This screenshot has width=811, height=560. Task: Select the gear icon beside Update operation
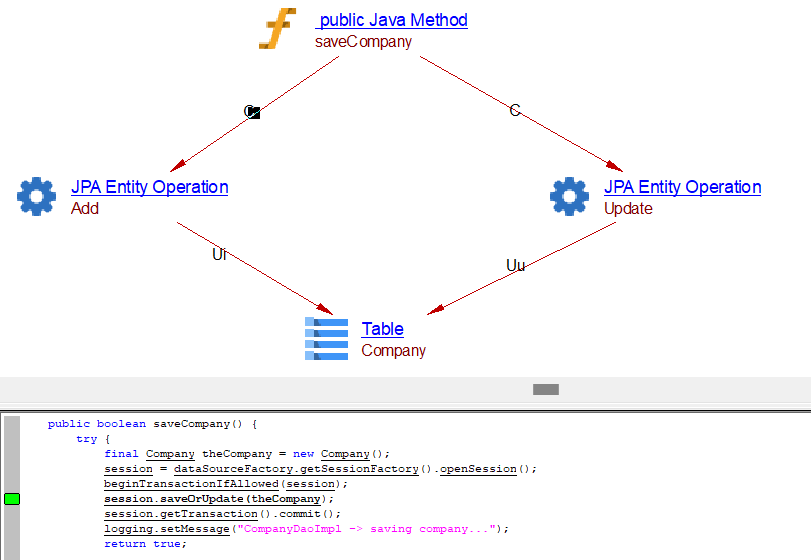coord(570,196)
